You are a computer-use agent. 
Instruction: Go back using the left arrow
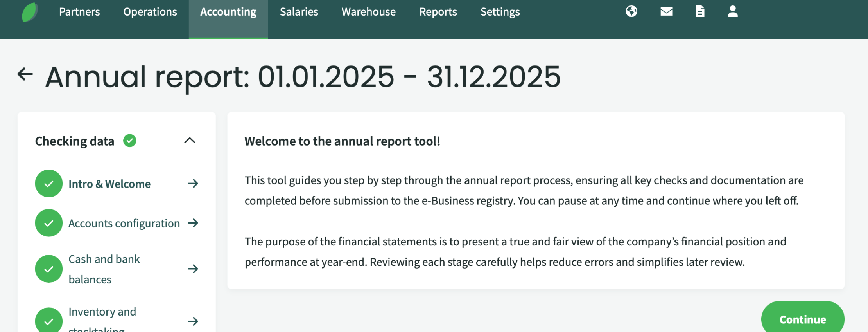click(x=25, y=74)
